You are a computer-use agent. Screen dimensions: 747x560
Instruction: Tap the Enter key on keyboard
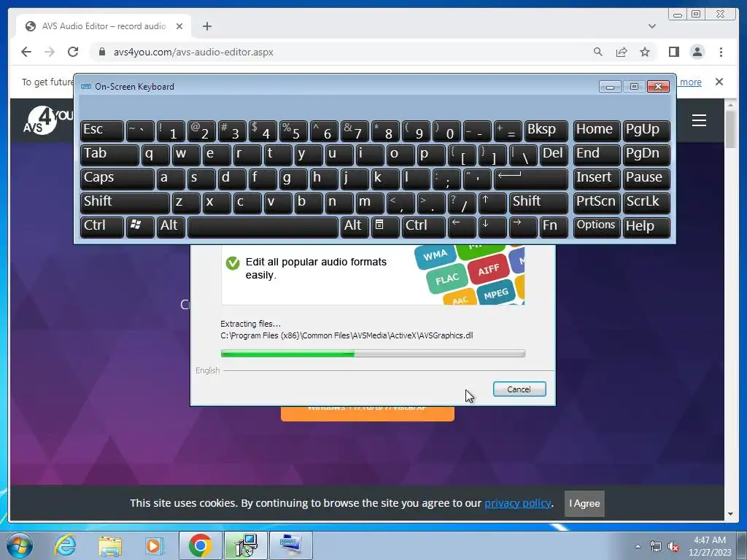tap(531, 179)
